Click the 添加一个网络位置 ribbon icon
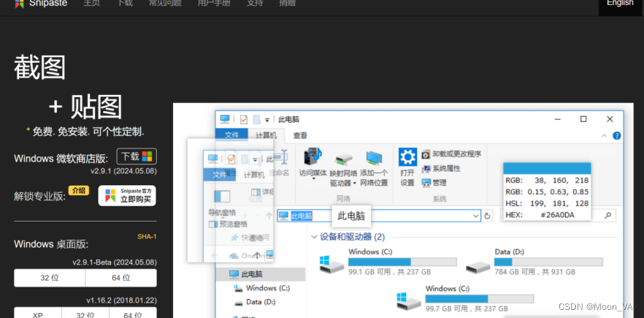Image resolution: width=644 pixels, height=318 pixels. [374, 158]
